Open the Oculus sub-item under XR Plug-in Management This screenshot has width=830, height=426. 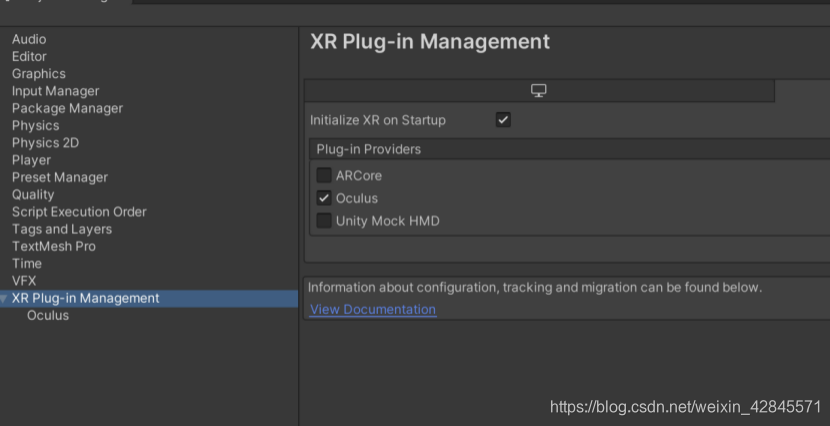coord(48,316)
